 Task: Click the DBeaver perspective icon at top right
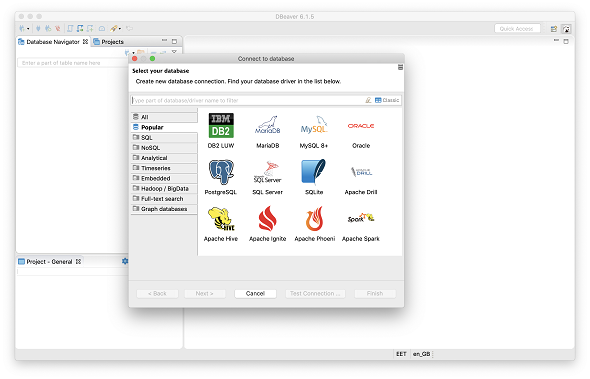pos(566,29)
